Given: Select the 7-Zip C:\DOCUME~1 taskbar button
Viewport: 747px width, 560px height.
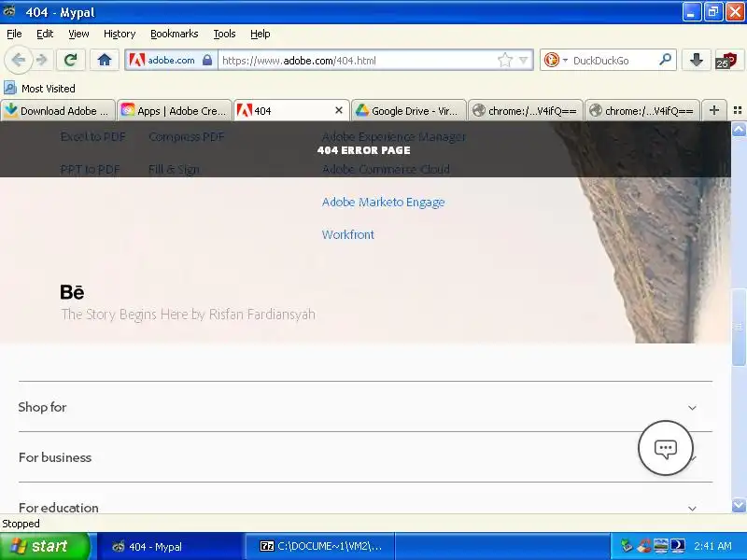Looking at the screenshot, I should pyautogui.click(x=319, y=546).
